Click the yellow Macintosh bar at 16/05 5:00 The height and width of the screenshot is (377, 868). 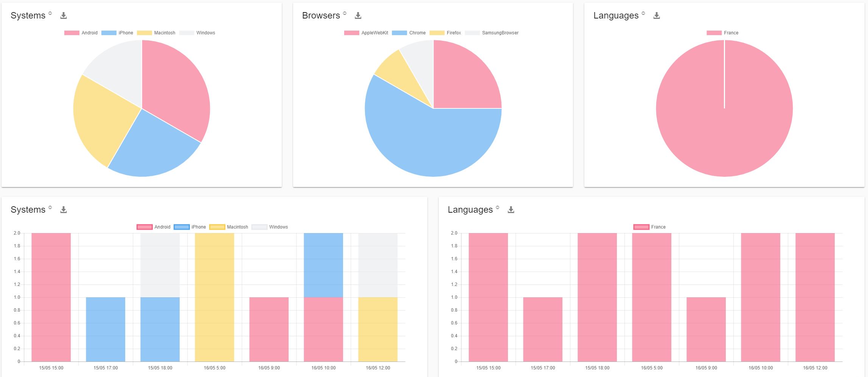coord(214,298)
